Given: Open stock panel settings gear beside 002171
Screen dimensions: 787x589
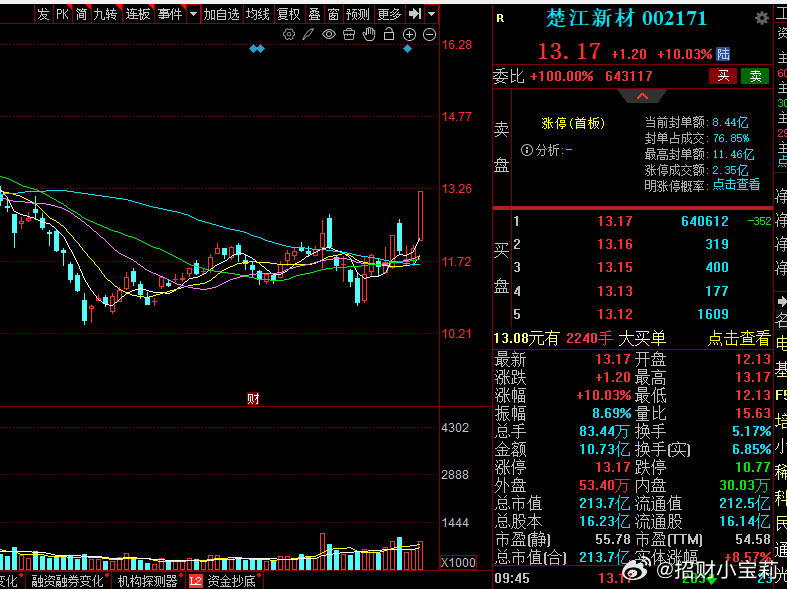Looking at the screenshot, I should tap(762, 19).
